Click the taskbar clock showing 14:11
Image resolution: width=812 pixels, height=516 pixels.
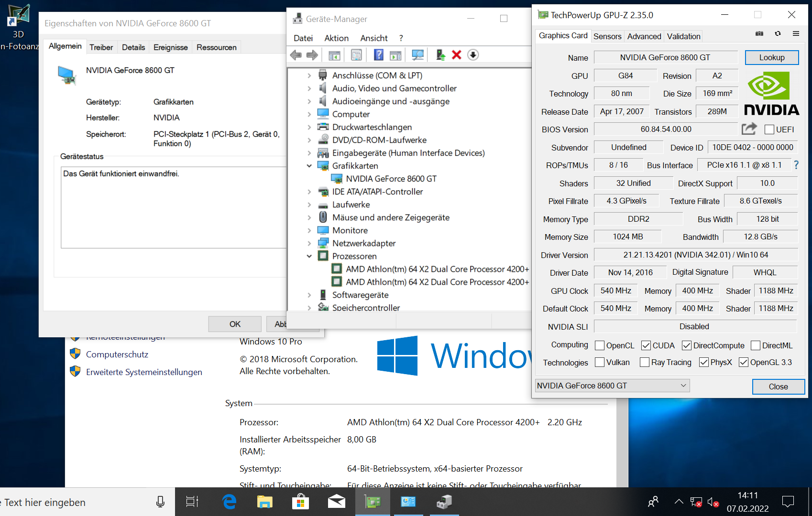[x=748, y=502]
